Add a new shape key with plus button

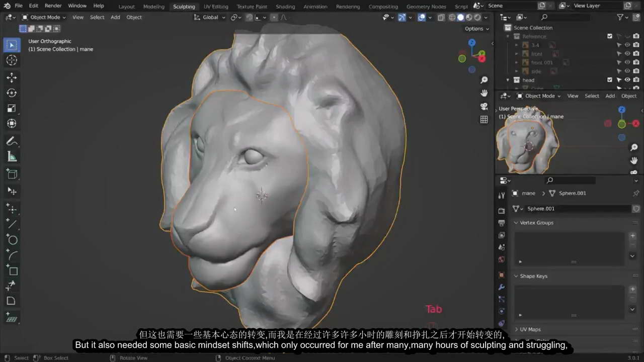pyautogui.click(x=633, y=289)
